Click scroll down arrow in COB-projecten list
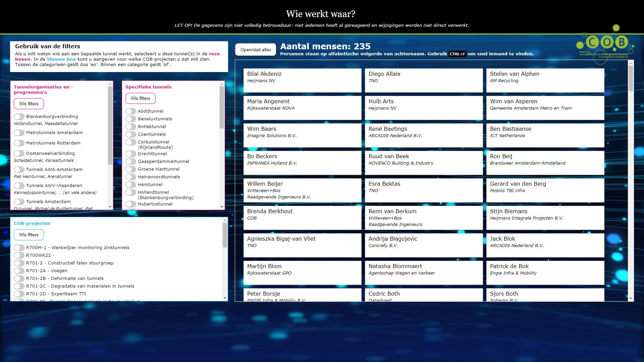The height and width of the screenshot is (362, 644). [225, 298]
